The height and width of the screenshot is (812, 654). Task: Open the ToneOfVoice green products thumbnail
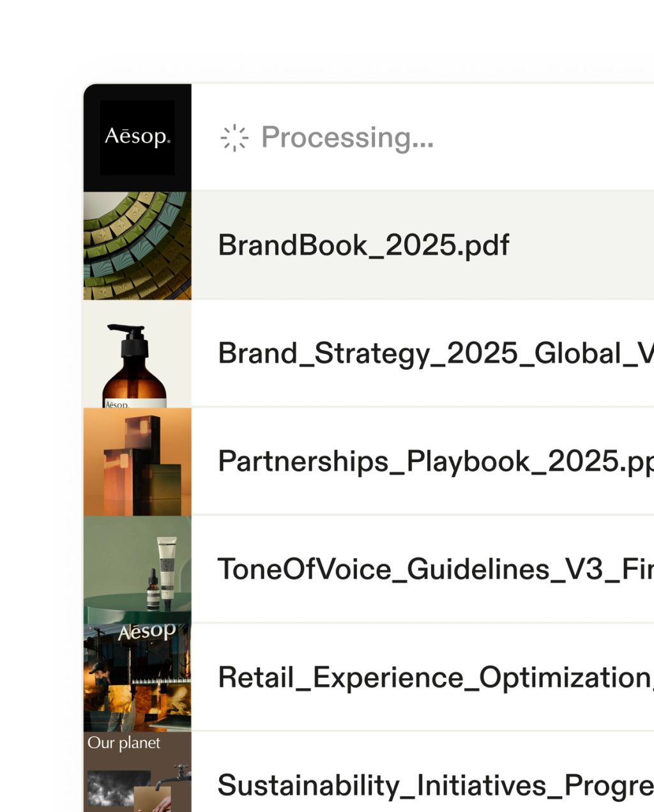pyautogui.click(x=137, y=569)
